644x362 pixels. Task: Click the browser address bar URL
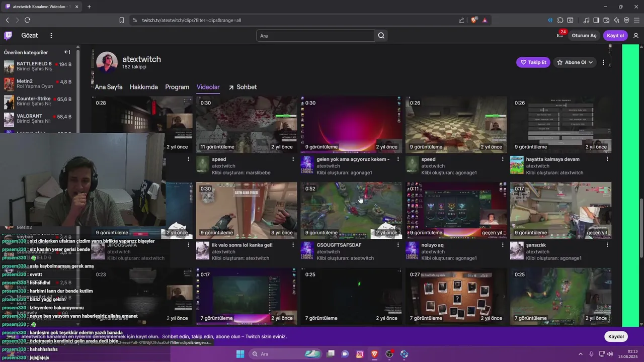tap(192, 20)
